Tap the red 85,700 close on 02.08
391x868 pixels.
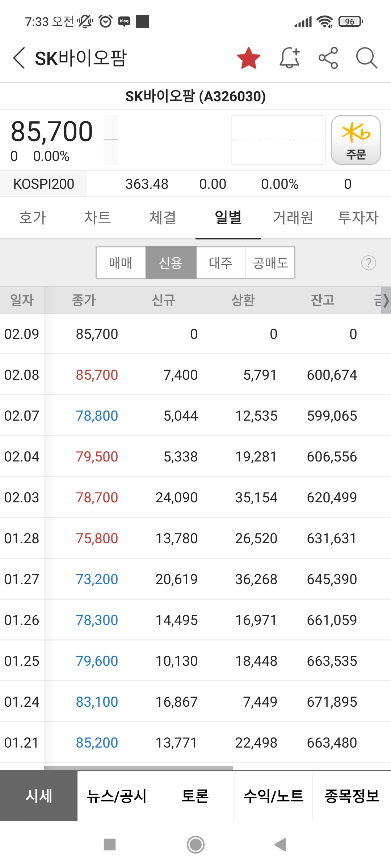click(97, 375)
